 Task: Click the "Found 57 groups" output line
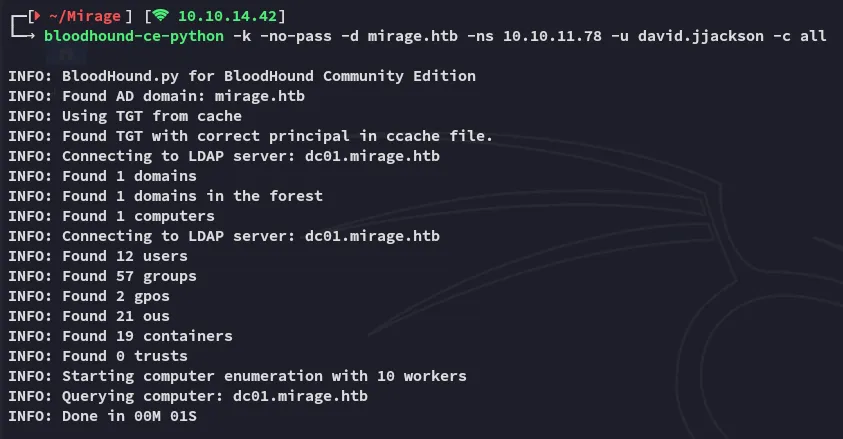[x=102, y=276]
